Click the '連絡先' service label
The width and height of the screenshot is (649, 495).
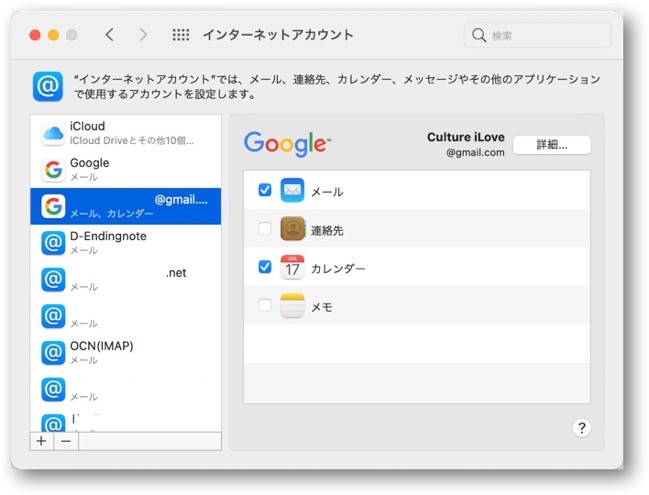coord(327,231)
